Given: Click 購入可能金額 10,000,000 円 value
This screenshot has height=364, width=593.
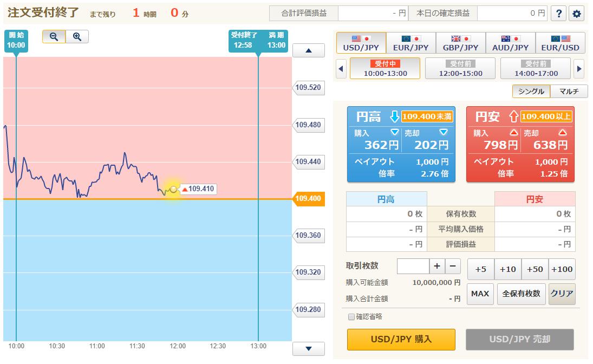Looking at the screenshot, I should tap(436, 283).
